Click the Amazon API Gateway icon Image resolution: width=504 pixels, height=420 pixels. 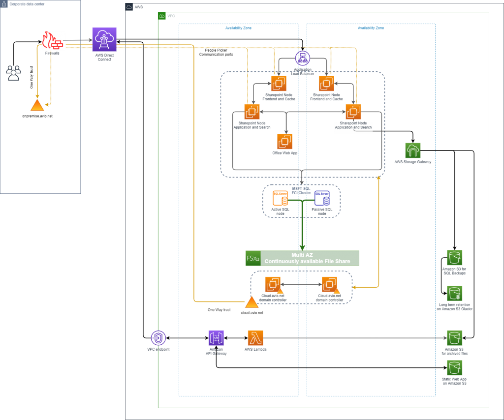(216, 338)
